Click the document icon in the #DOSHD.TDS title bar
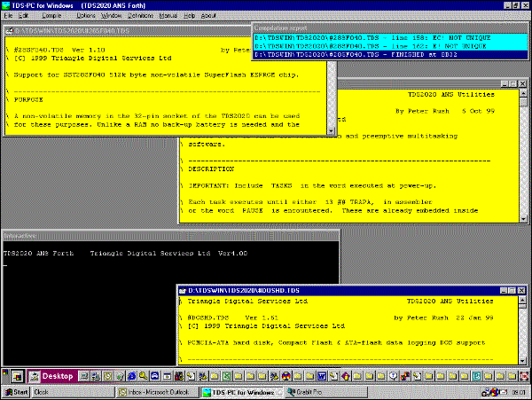 tap(183, 291)
